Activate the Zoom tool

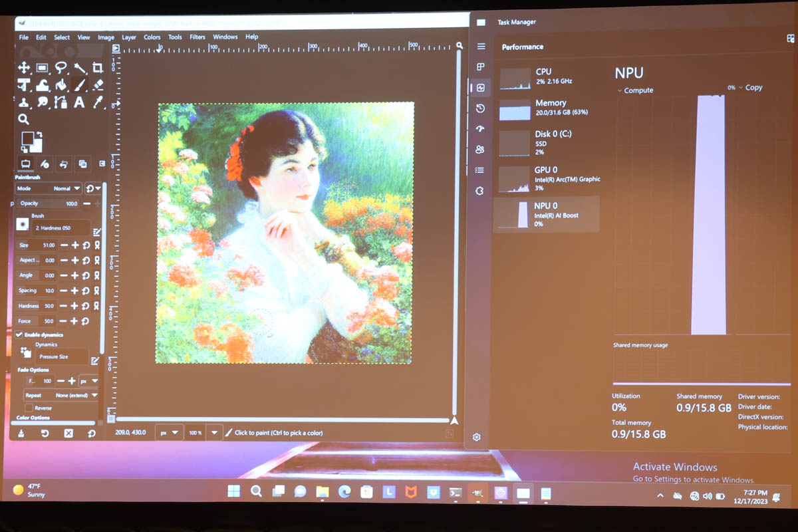pos(24,119)
